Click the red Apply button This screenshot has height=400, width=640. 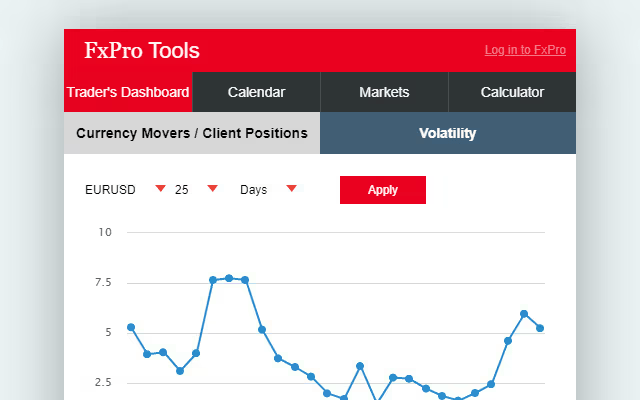coord(383,190)
